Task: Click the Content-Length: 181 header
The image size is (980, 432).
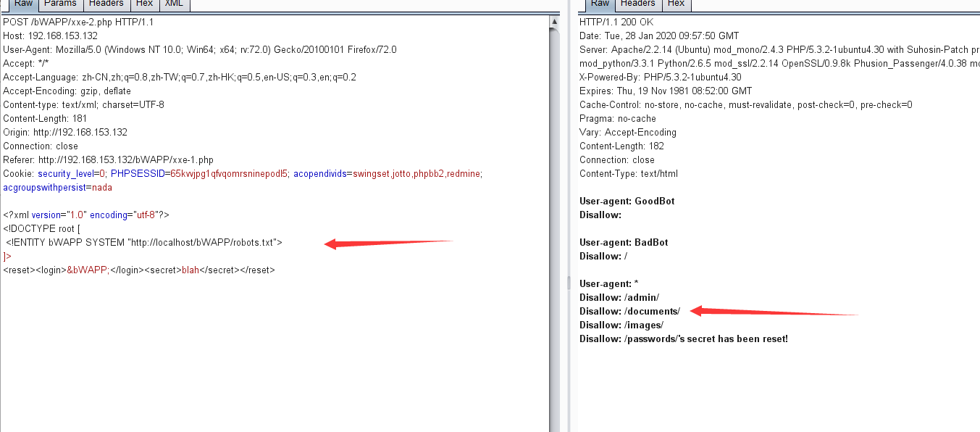Action: tap(45, 119)
